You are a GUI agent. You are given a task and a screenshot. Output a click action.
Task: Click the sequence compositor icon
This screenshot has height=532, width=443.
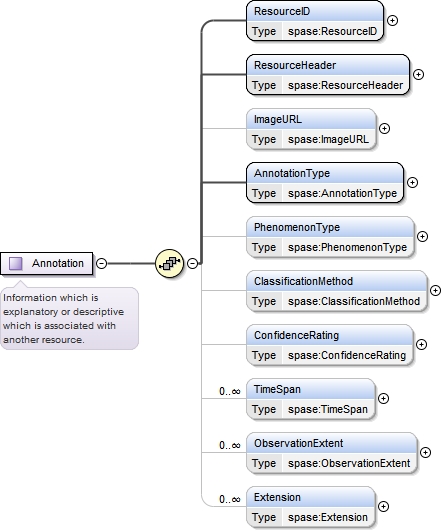coord(169,263)
